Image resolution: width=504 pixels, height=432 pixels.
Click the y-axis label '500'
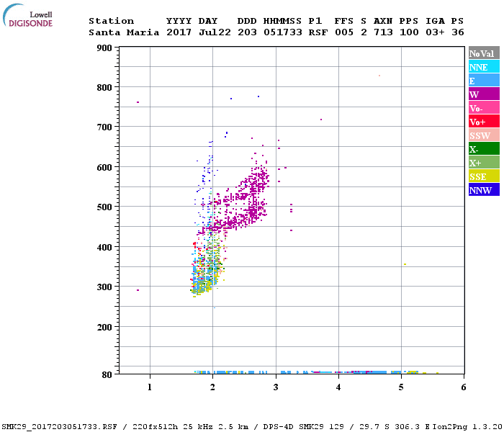(x=104, y=207)
